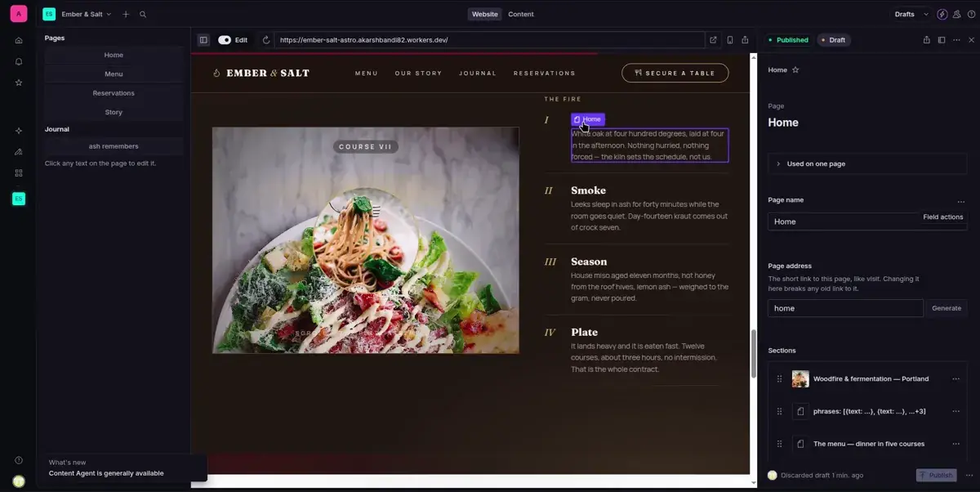Open Page name field actions ellipsis

coord(961,202)
